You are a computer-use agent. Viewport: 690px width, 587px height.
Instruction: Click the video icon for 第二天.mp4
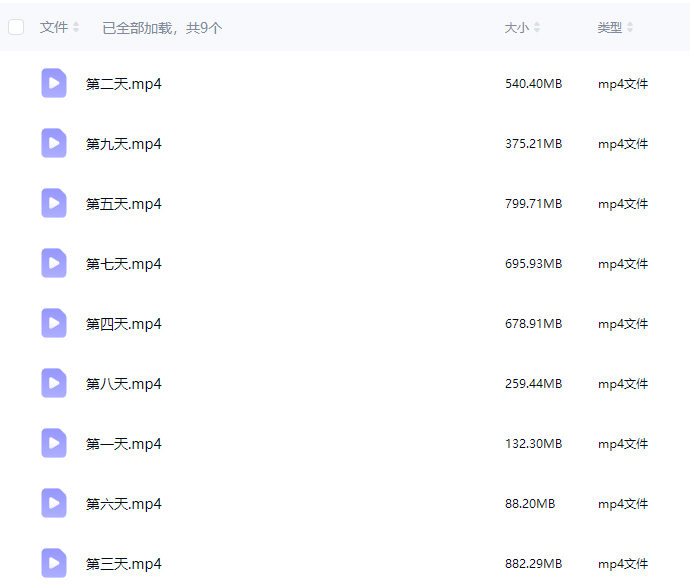(x=54, y=84)
